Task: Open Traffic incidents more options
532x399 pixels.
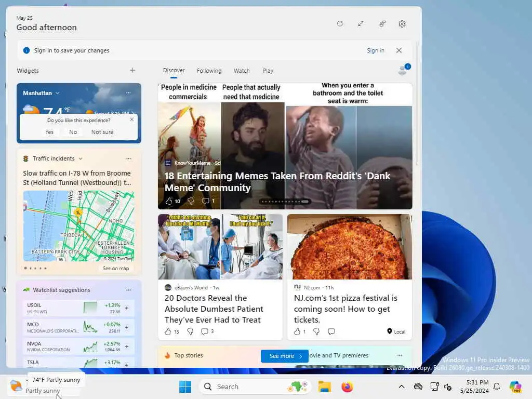Action: (128, 158)
